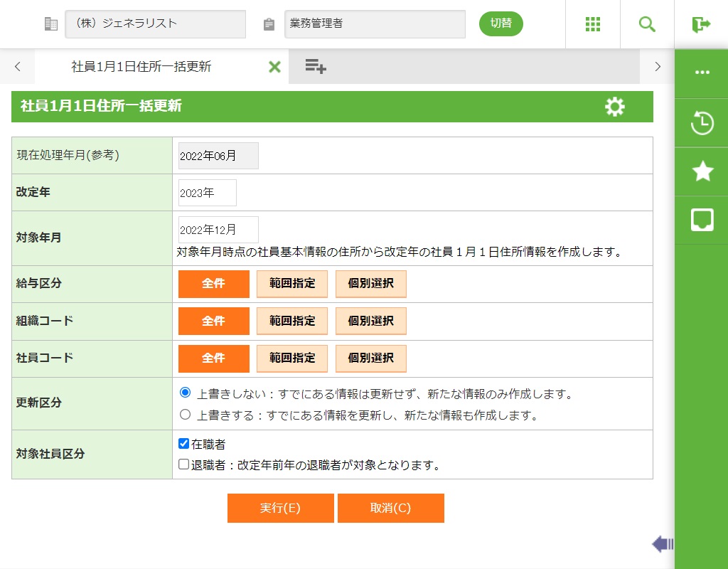Check the 退職者 checkbox
This screenshot has height=569, width=728.
pyautogui.click(x=184, y=465)
